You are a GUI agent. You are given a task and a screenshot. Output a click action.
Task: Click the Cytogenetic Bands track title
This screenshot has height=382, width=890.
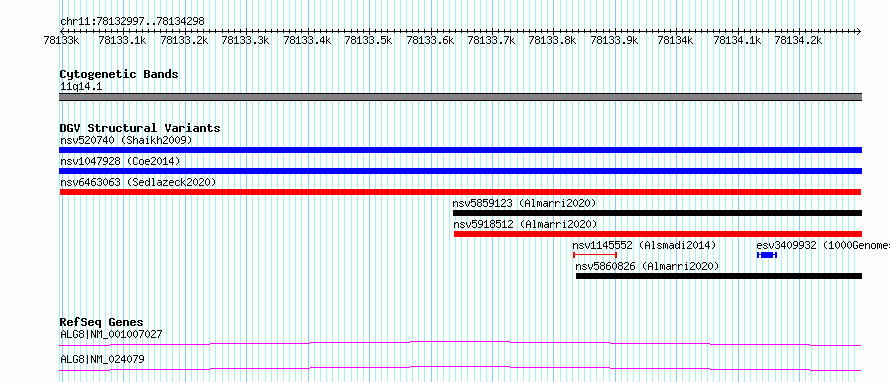pyautogui.click(x=119, y=74)
